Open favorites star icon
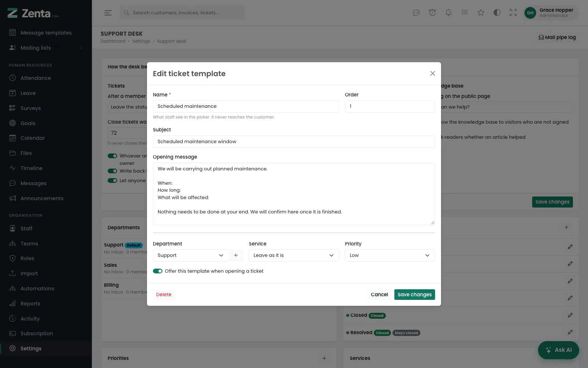The height and width of the screenshot is (368, 588). tap(481, 13)
